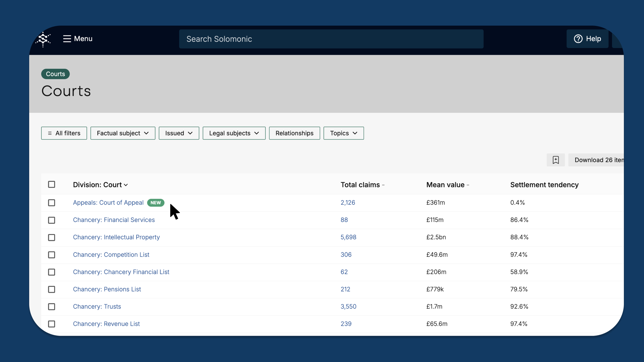Open the Topics filter dropdown
The image size is (644, 362).
tap(343, 133)
